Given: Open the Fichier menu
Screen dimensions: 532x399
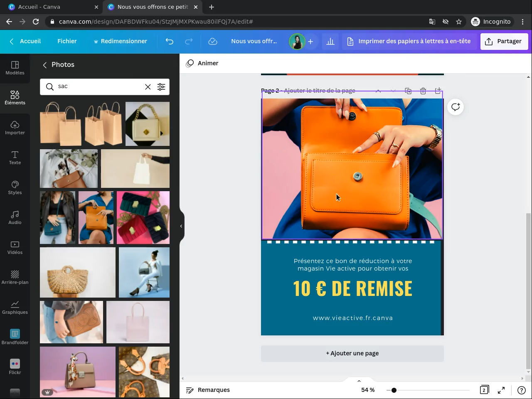Looking at the screenshot, I should [x=67, y=41].
